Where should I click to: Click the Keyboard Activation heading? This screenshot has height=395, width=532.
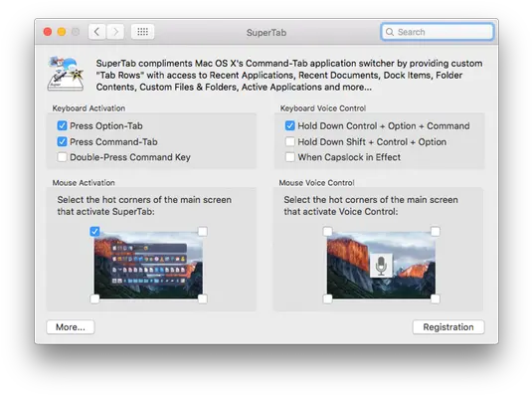(x=89, y=108)
